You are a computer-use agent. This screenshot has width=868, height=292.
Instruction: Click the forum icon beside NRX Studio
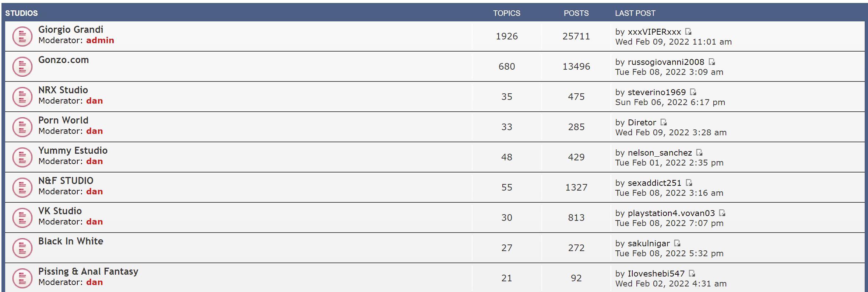[22, 97]
